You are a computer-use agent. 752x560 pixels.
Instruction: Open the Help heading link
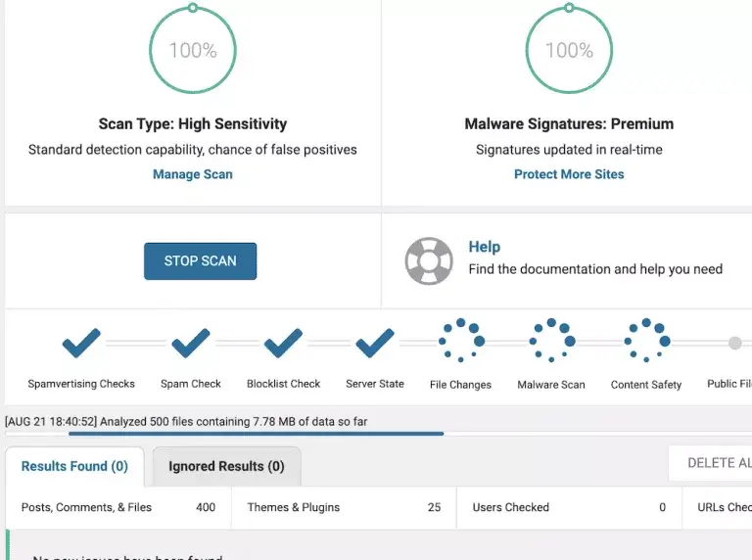pos(484,247)
